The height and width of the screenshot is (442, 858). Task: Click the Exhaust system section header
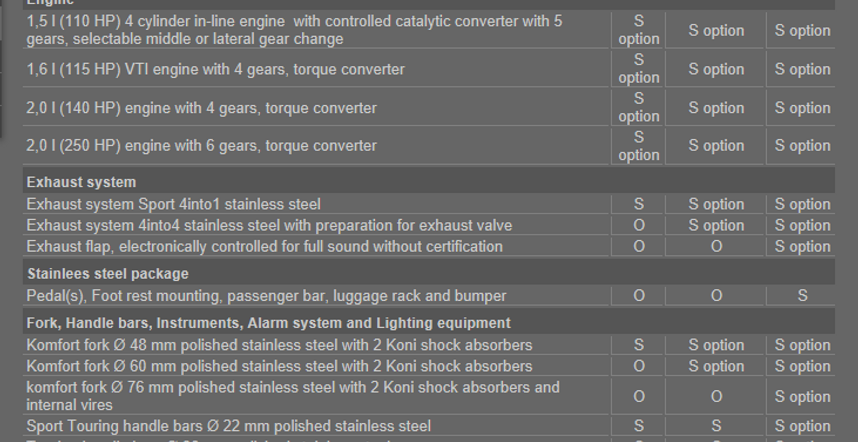click(x=81, y=182)
